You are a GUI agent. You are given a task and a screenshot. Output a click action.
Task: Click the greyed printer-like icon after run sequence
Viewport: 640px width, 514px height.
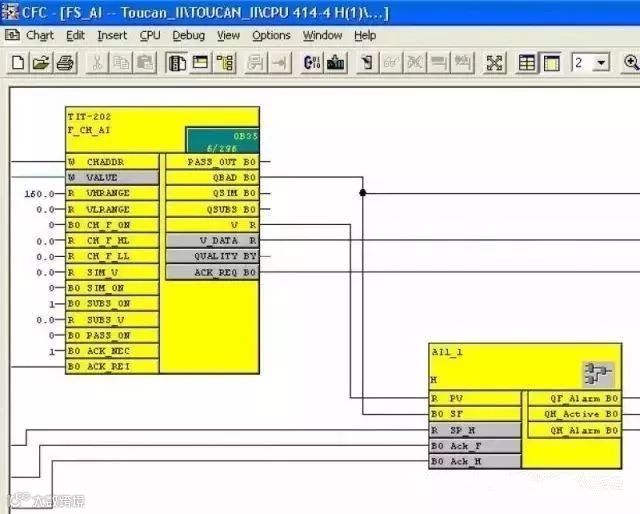256,63
